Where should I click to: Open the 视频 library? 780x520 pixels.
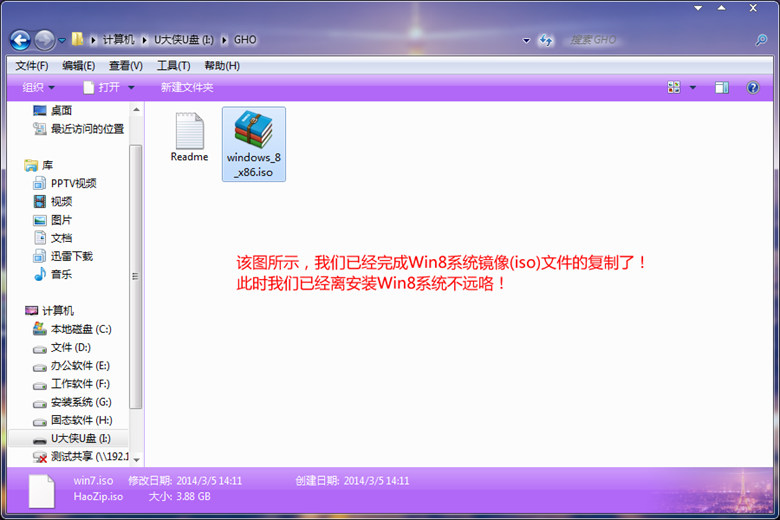pos(53,202)
